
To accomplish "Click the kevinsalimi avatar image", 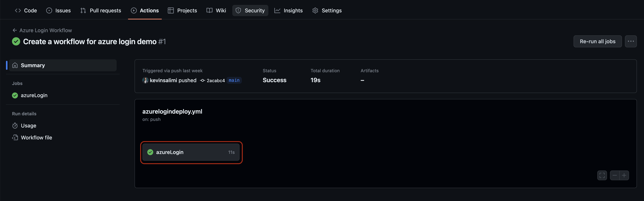I will pos(145,80).
